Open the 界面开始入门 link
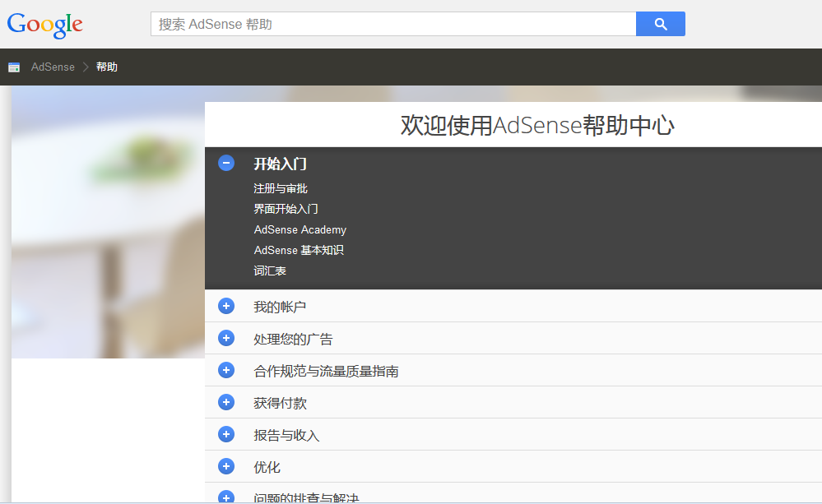This screenshot has height=504, width=822. point(286,209)
